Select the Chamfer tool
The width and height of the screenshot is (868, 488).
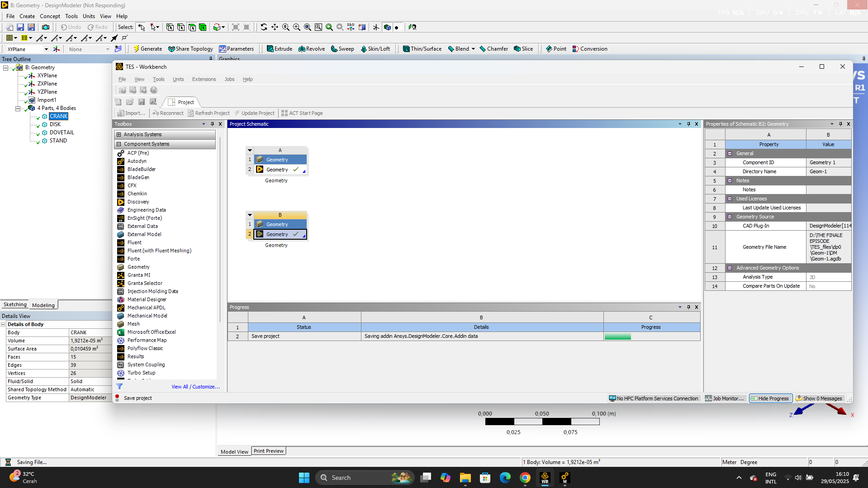(493, 49)
